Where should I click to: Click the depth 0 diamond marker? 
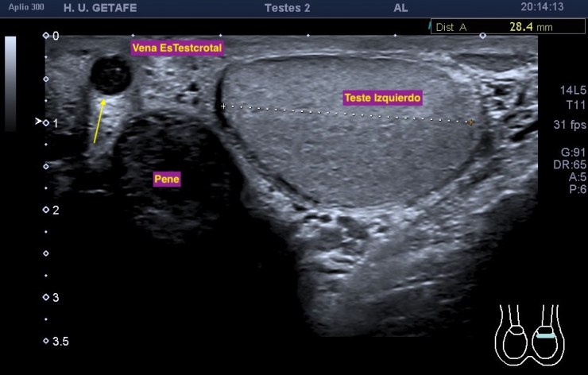[x=46, y=37]
